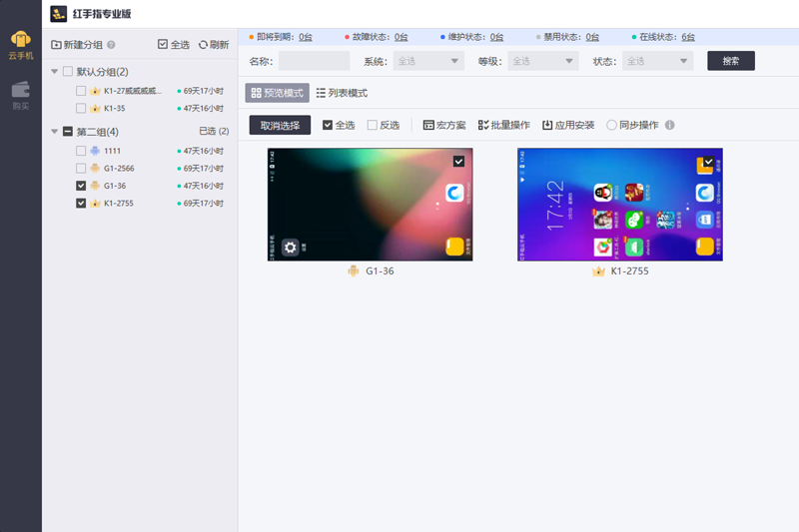Collapse the 第二组(4) group

(x=55, y=132)
